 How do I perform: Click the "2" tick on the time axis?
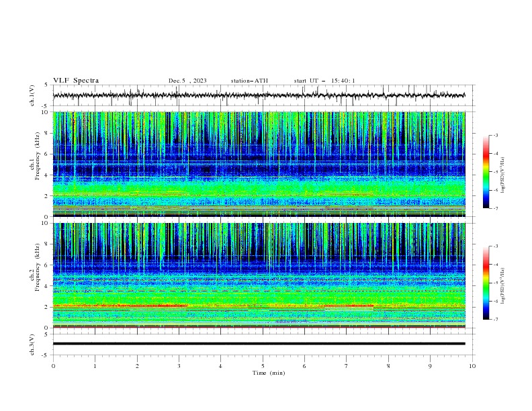click(x=137, y=366)
